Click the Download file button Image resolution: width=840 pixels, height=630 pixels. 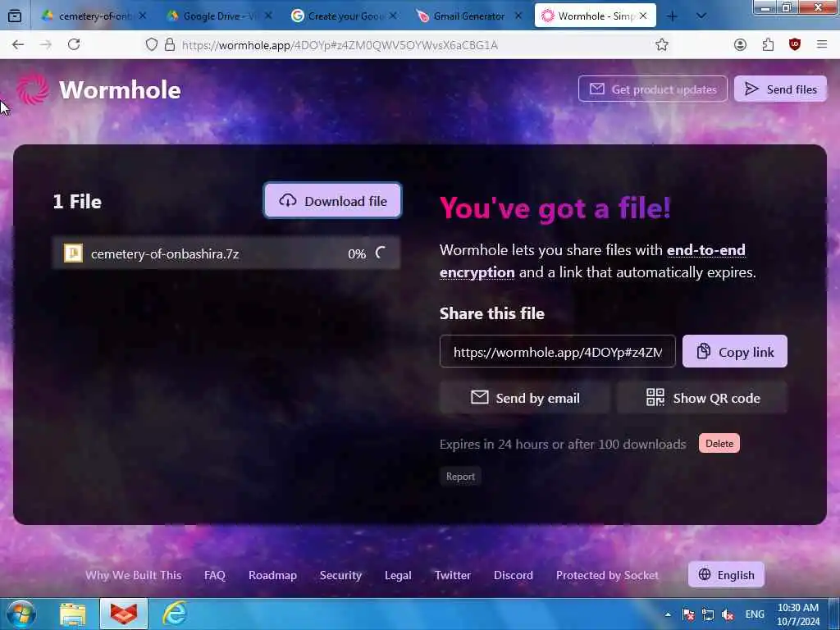coord(333,201)
